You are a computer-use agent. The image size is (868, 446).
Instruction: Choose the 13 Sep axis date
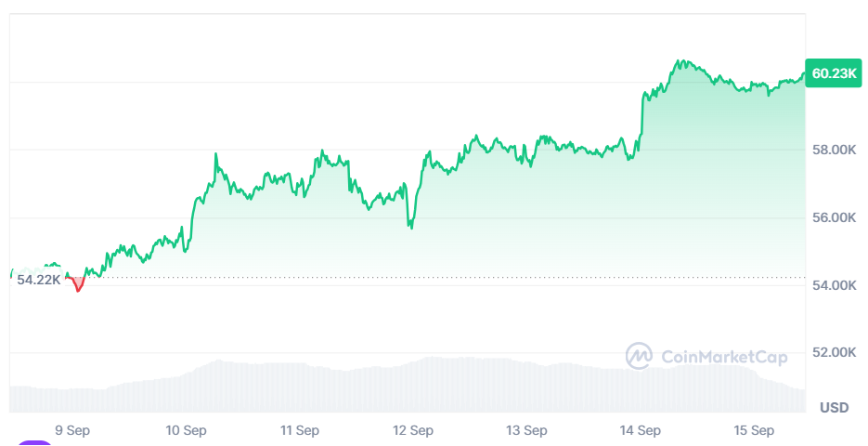point(527,430)
